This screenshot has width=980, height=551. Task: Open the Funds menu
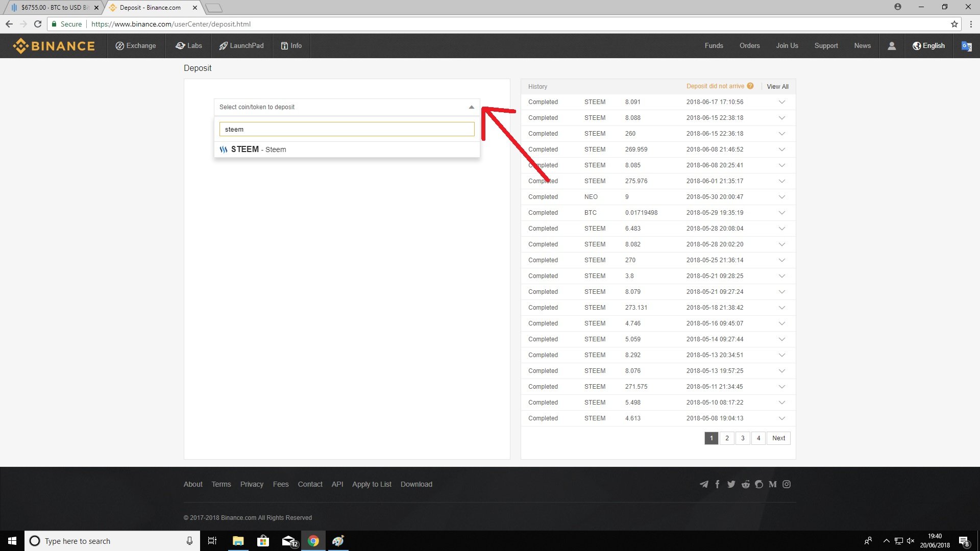click(x=714, y=46)
